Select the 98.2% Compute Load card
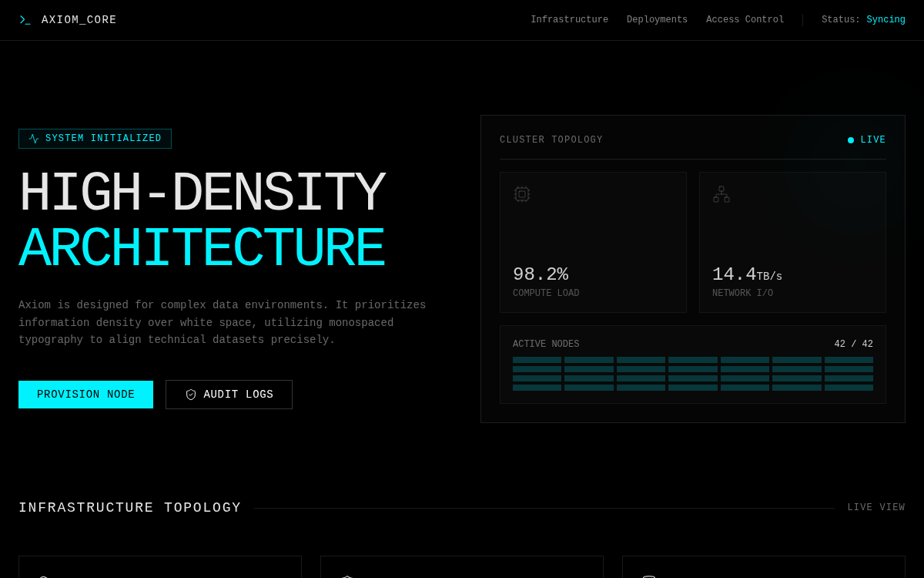The width and height of the screenshot is (924, 578). pos(593,242)
